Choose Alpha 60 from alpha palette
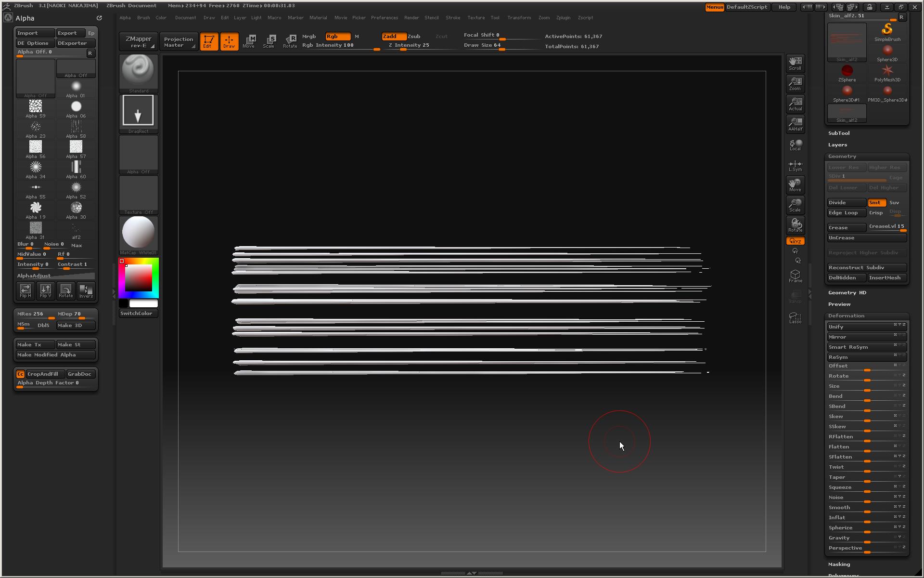 coord(76,169)
